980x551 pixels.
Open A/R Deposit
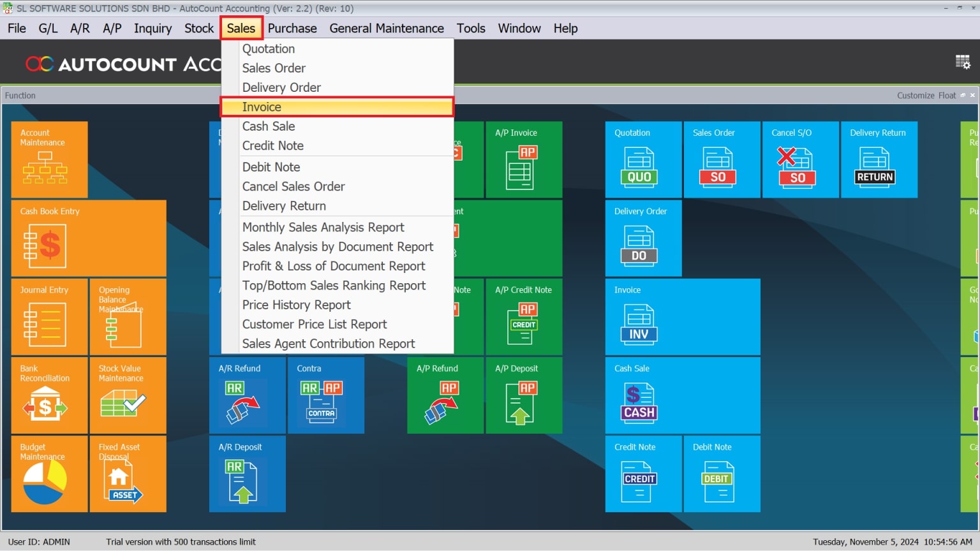tap(248, 474)
